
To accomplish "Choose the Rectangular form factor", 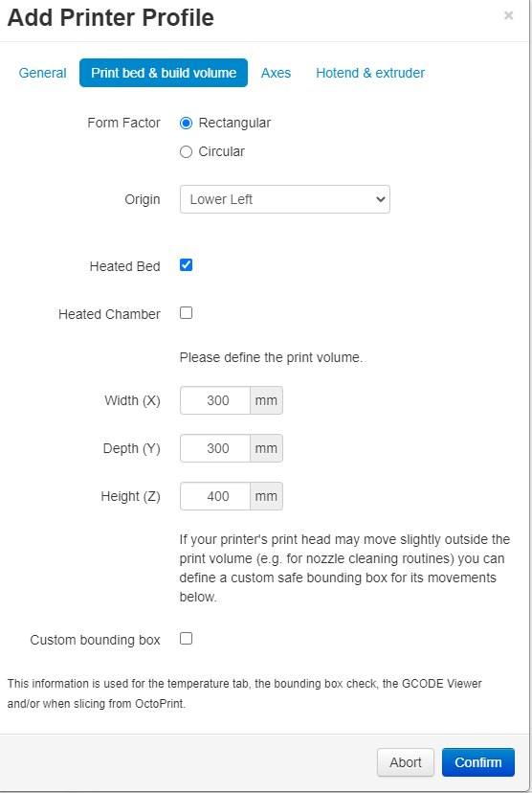I will coord(186,123).
